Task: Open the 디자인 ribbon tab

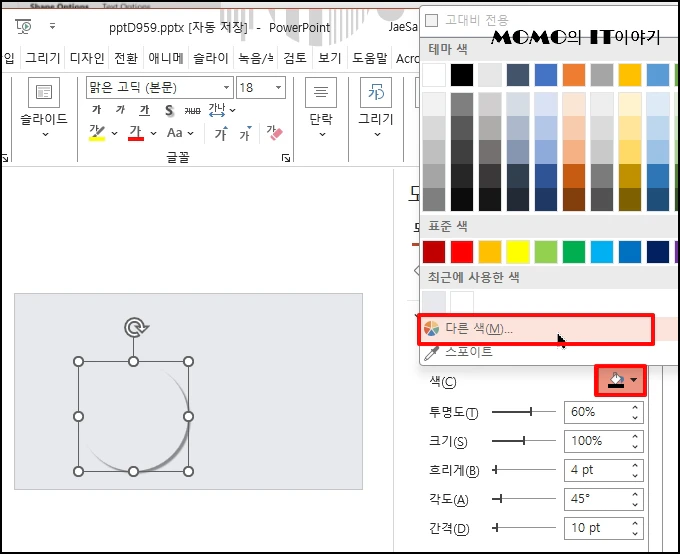Action: 87,58
